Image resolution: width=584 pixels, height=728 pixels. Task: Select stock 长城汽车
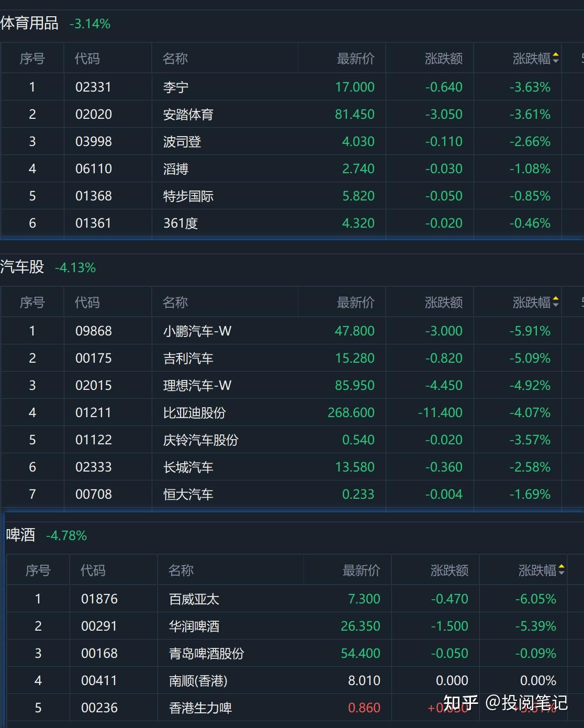point(188,467)
